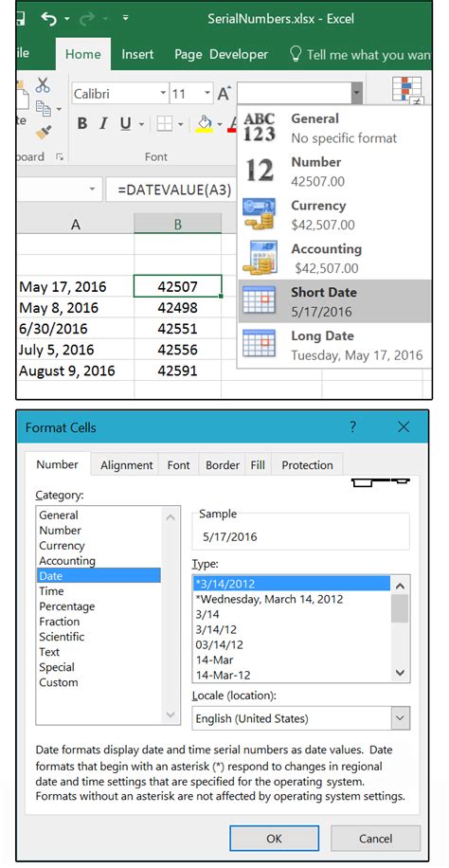The width and height of the screenshot is (449, 868).
Task: Open the Page Layout ribbon tab
Action: (x=188, y=54)
